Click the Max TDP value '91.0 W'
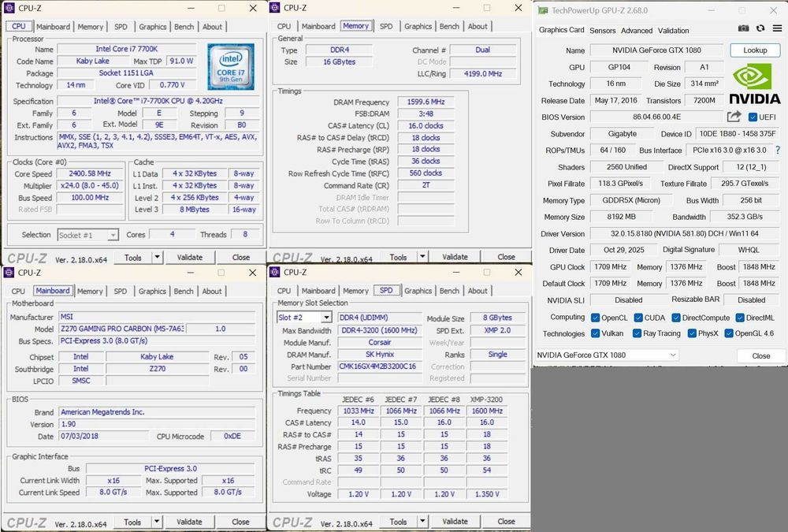The height and width of the screenshot is (532, 788). coord(181,61)
